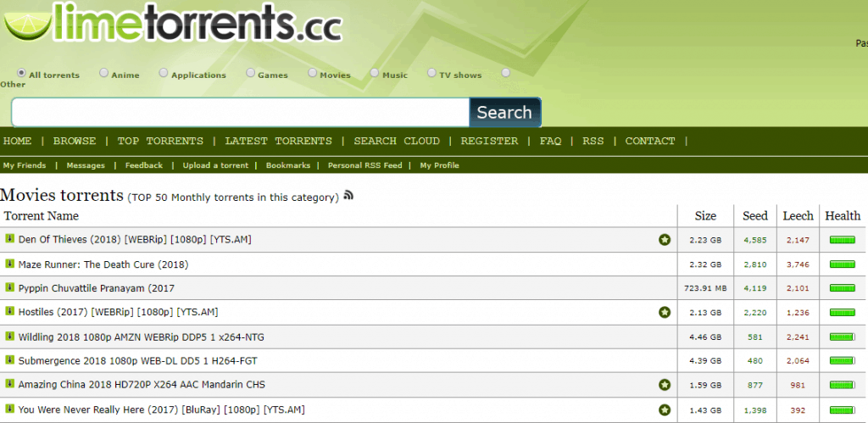
Task: Select the Applications radio button
Action: (164, 73)
